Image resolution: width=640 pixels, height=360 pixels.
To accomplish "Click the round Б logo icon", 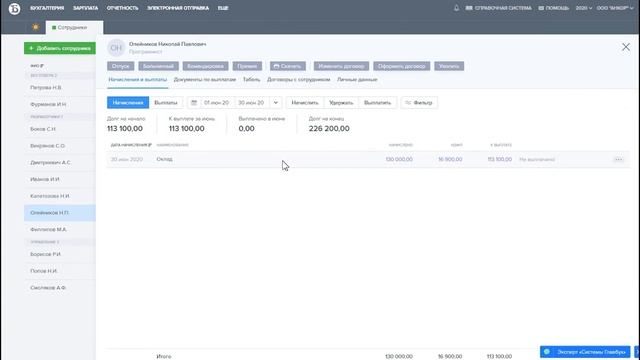I will (x=14, y=9).
